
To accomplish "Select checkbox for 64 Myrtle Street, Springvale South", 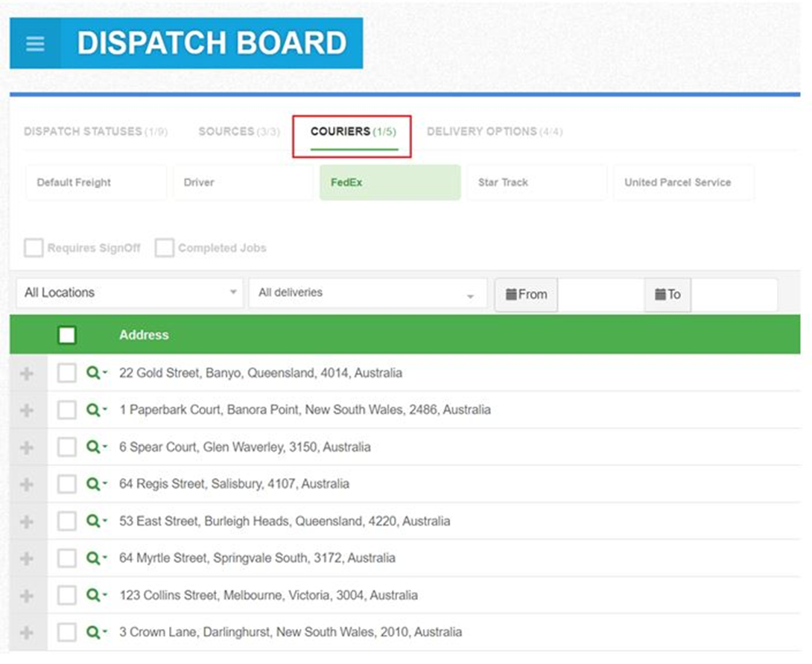I will [67, 558].
